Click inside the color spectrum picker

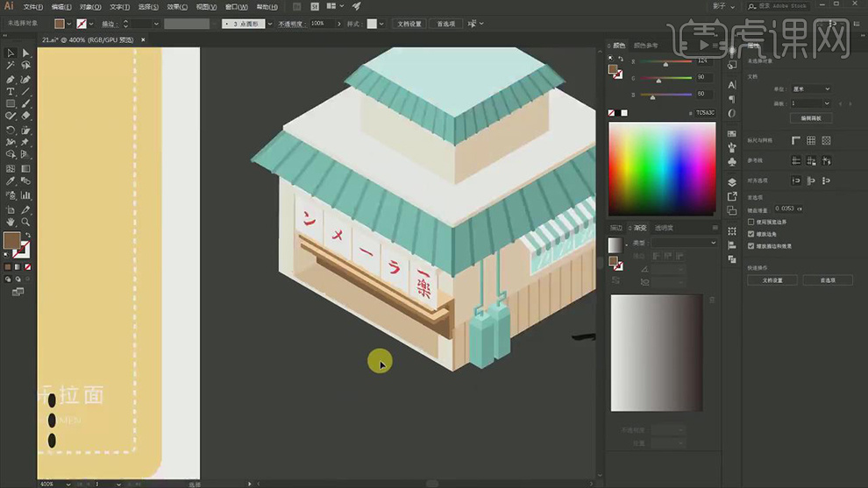coord(662,166)
